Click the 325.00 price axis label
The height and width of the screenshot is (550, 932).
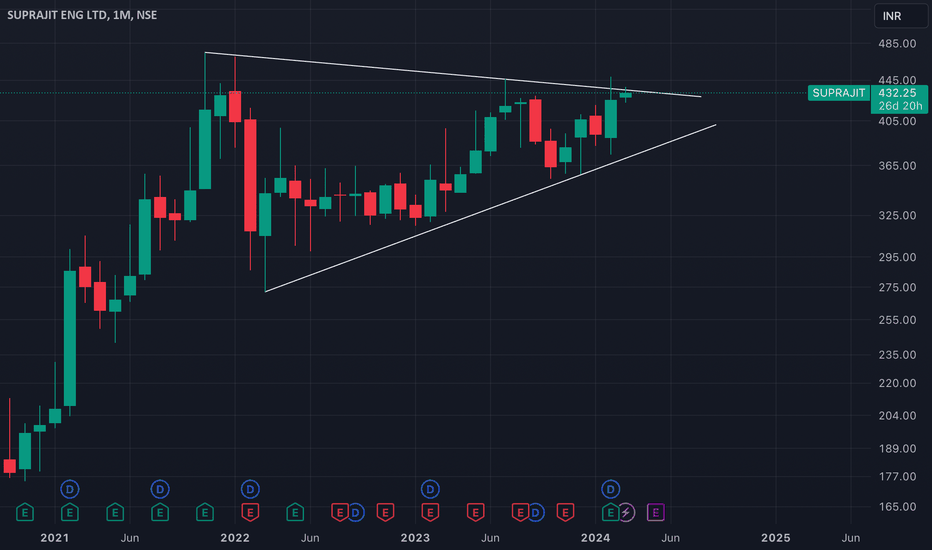pyautogui.click(x=898, y=215)
